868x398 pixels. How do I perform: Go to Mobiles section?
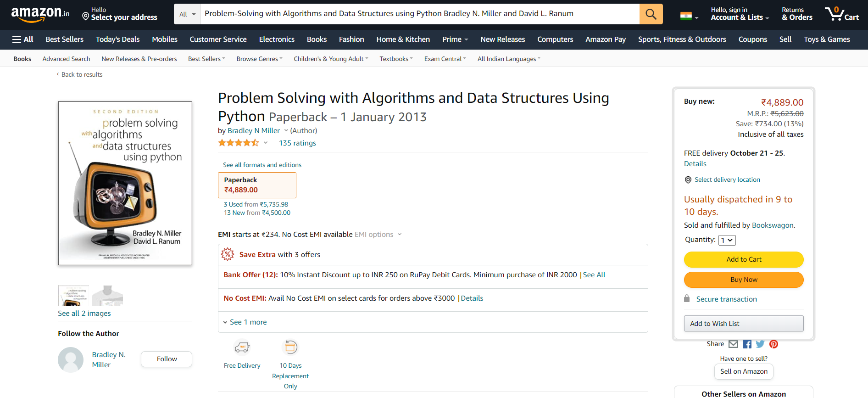[x=165, y=39]
